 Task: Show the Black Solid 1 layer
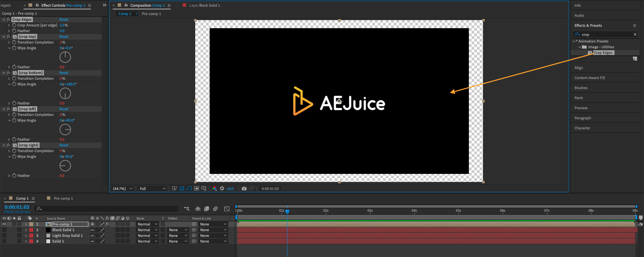pos(4,230)
